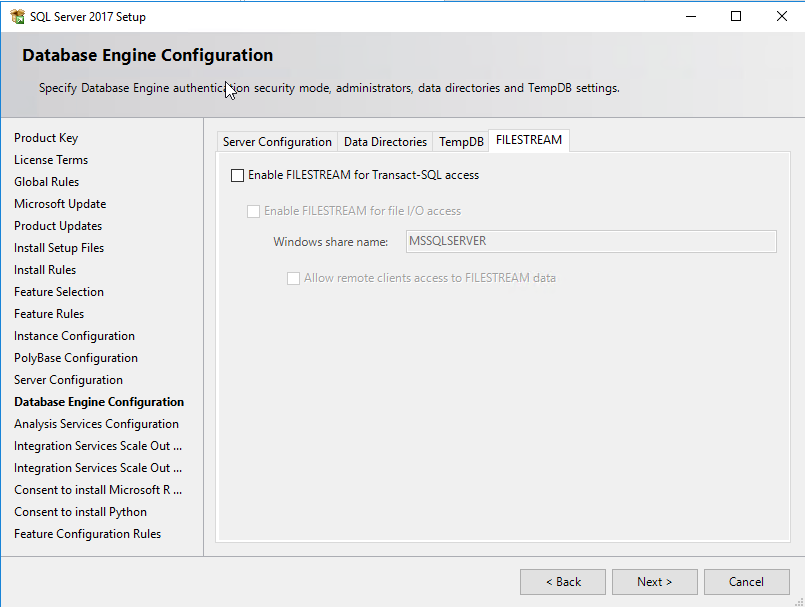Viewport: 805px width, 607px height.
Task: Enable FILESTREAM for Transact-SQL access
Action: point(237,175)
